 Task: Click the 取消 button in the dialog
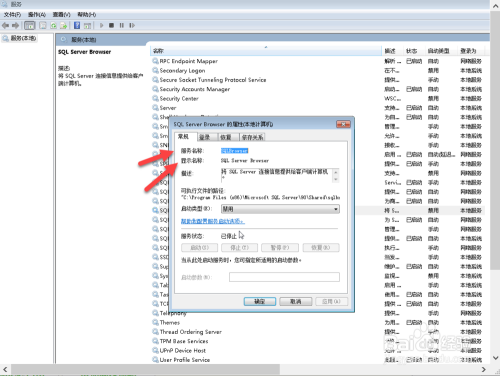click(x=296, y=301)
